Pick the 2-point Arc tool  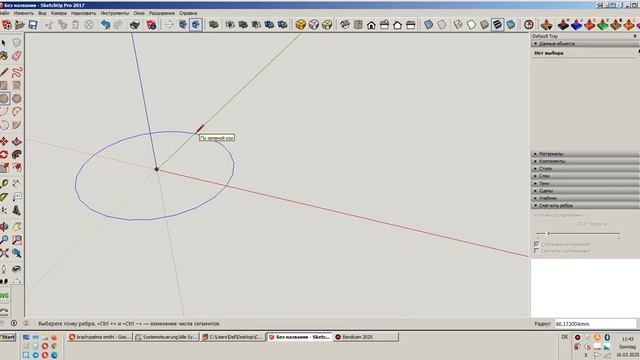point(17,112)
